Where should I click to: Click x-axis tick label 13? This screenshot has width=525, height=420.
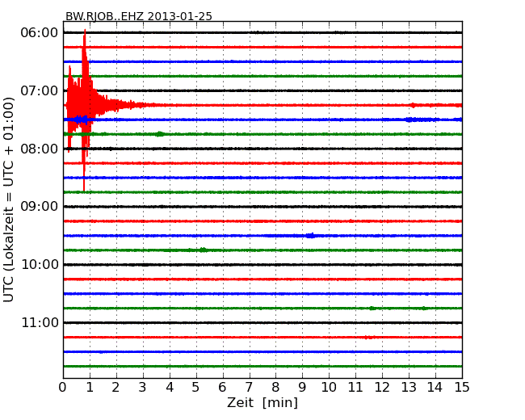click(x=409, y=388)
